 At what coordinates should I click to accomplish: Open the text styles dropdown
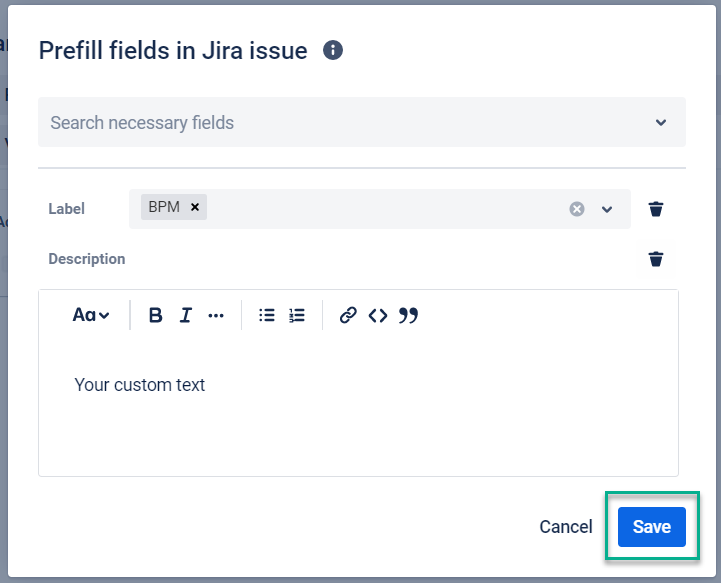[x=91, y=316]
